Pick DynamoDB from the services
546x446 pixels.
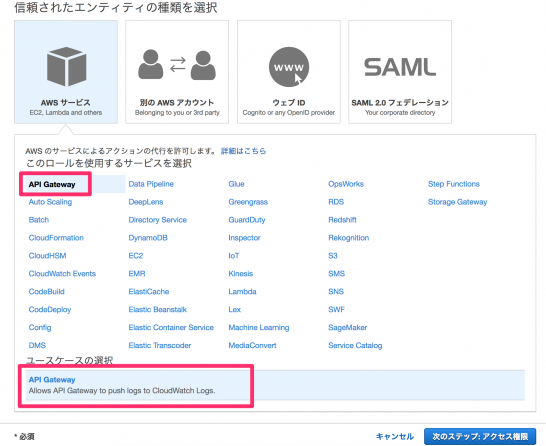coord(148,238)
